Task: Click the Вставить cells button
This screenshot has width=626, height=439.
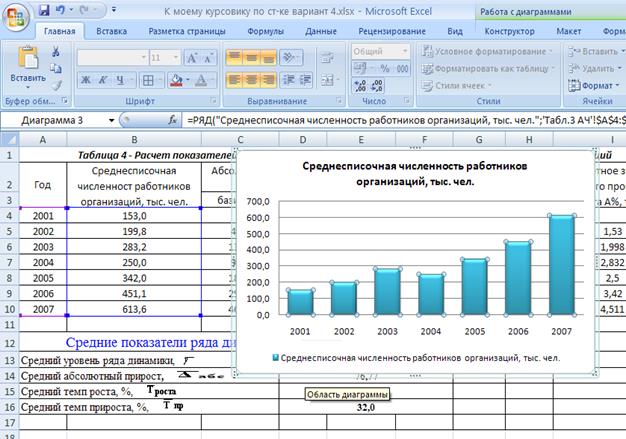Action: tap(595, 51)
